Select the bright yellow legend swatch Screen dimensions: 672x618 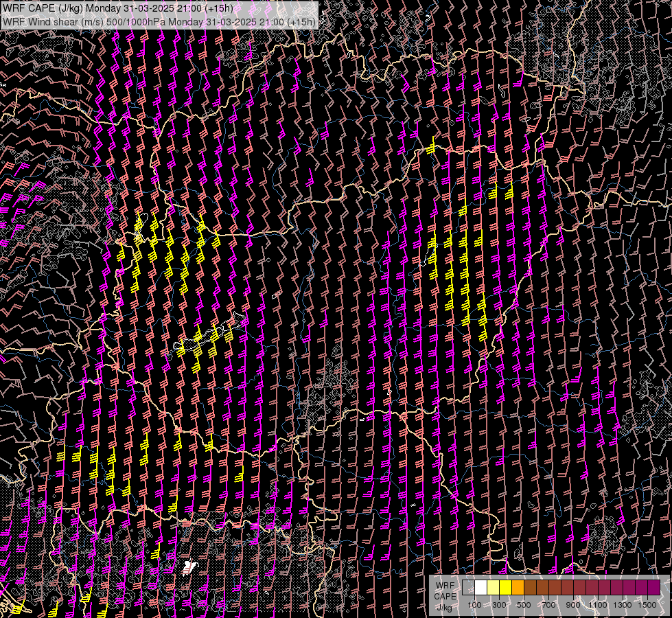(506, 588)
